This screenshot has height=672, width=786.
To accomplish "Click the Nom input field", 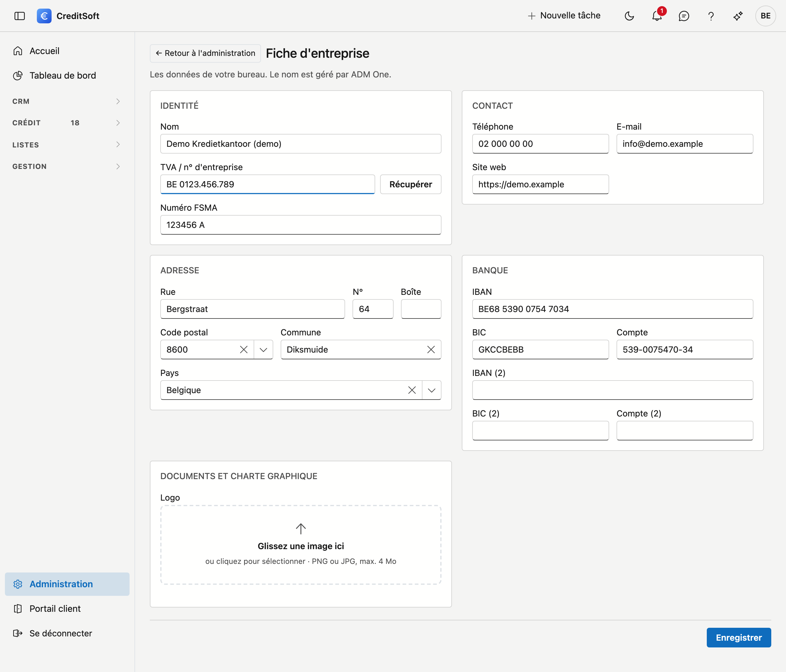I will point(301,144).
